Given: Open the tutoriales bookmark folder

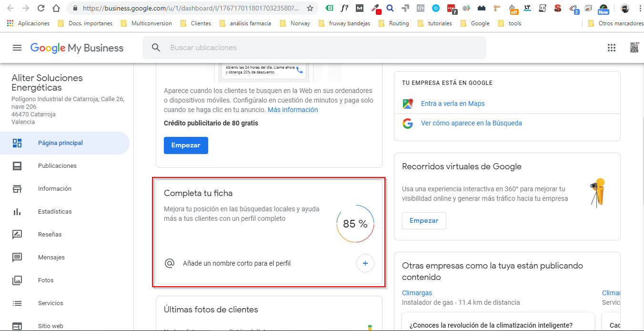Looking at the screenshot, I should click(434, 23).
